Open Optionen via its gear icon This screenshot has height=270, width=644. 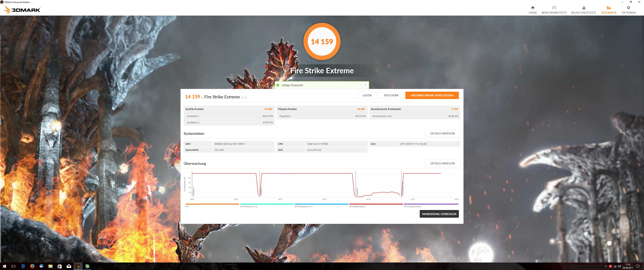[628, 8]
